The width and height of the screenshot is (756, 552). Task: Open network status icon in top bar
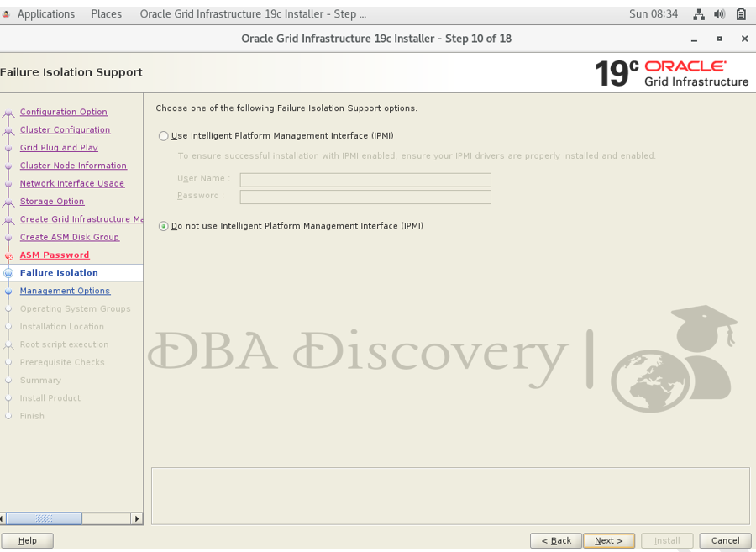coord(699,14)
